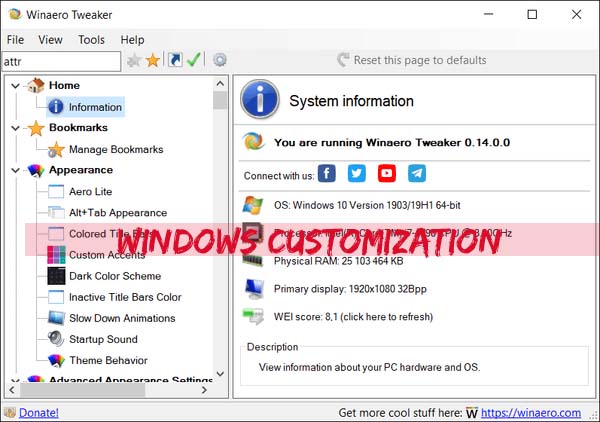Click the tree horizontal scrollbar left arrow

coord(12,390)
